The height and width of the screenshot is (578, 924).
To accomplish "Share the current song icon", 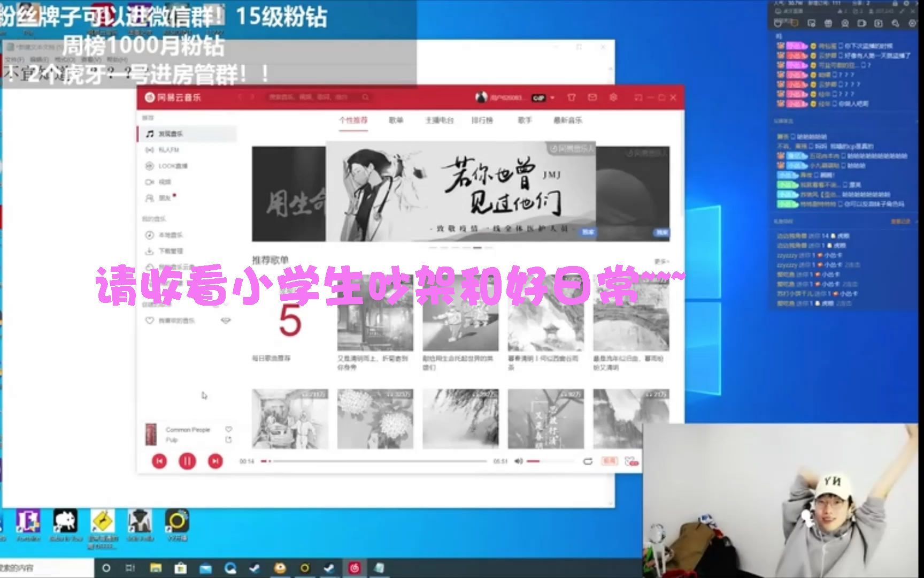I will click(228, 440).
